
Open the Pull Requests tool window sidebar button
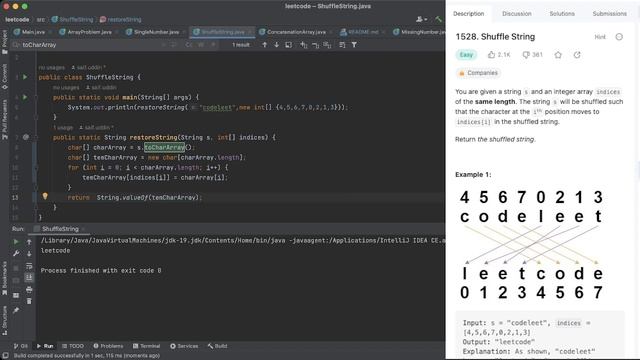pos(5,119)
